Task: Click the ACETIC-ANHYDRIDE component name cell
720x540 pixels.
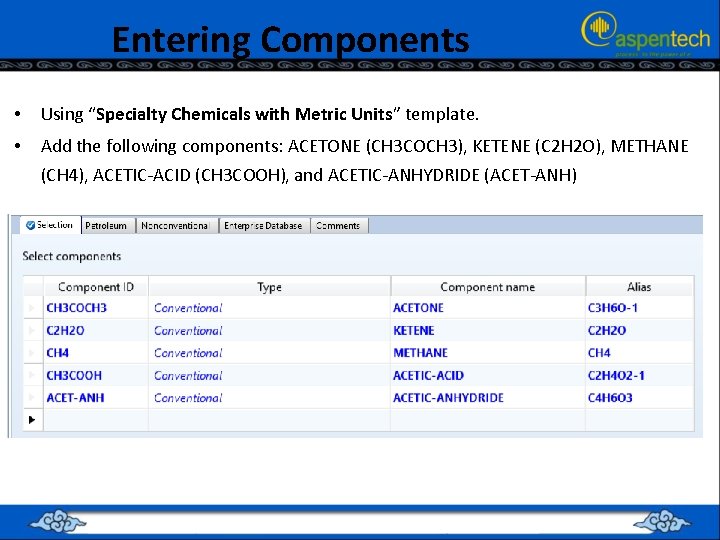Action: pyautogui.click(x=488, y=398)
